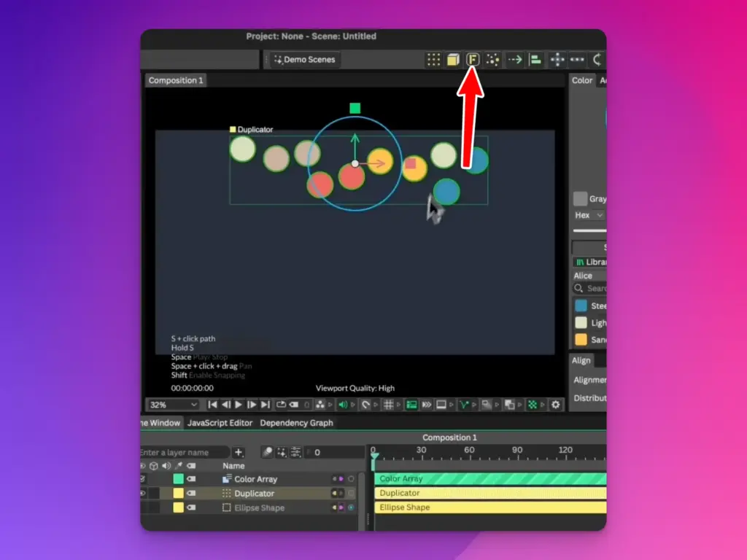Step back one frame
Viewport: 747px width, 560px height.
[226, 405]
